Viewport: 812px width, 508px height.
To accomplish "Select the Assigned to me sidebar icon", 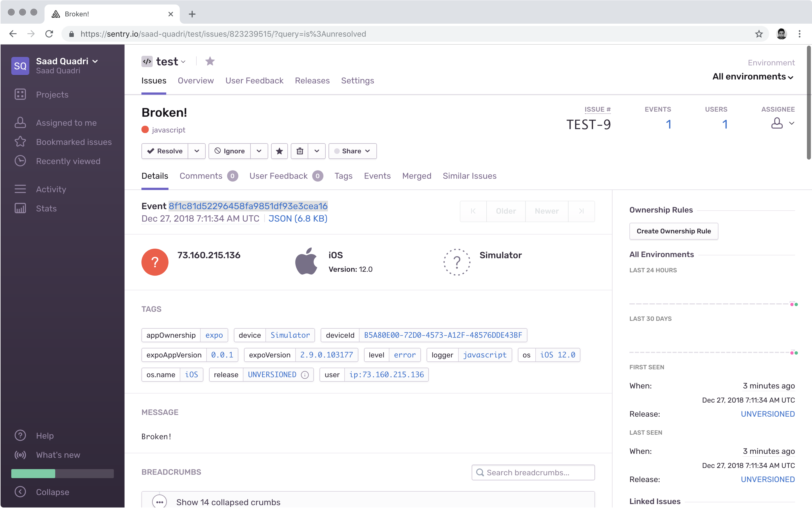I will click(x=20, y=122).
